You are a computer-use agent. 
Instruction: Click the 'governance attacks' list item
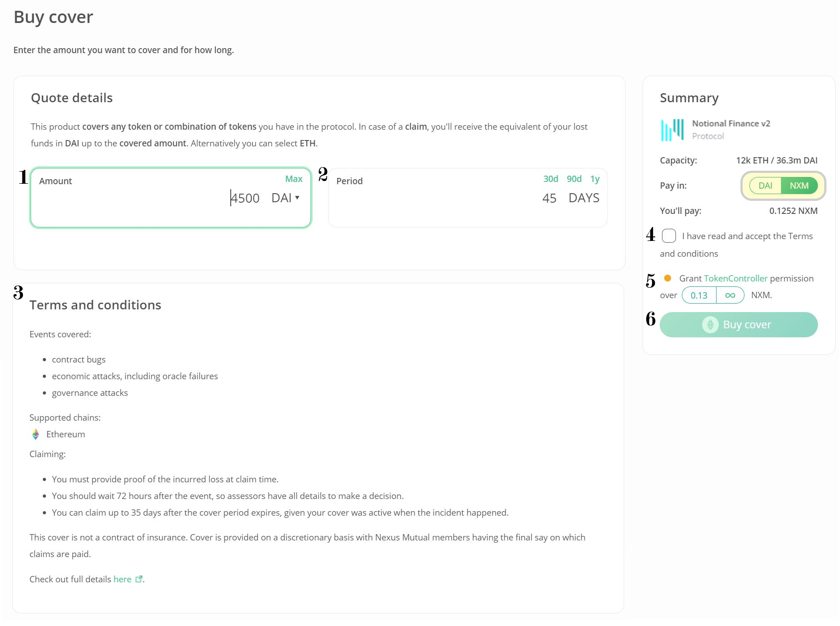click(x=90, y=393)
